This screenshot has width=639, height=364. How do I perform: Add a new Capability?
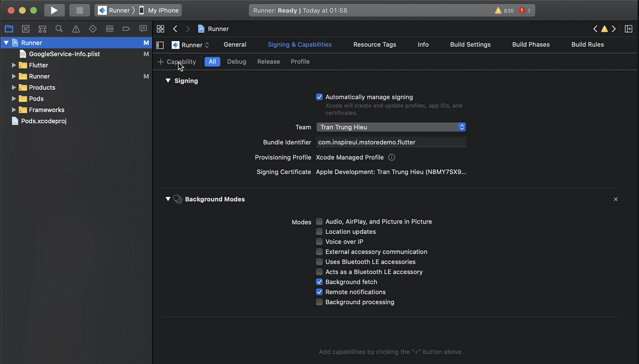(177, 62)
